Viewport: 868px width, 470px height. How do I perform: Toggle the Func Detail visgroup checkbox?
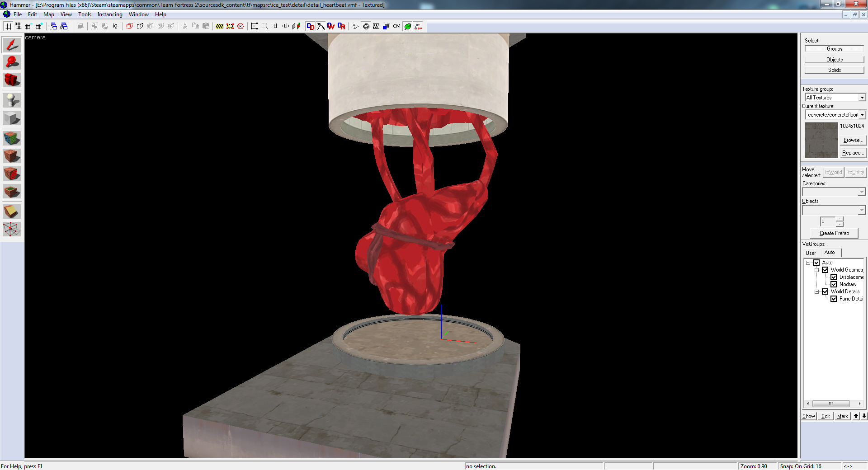[x=834, y=299]
